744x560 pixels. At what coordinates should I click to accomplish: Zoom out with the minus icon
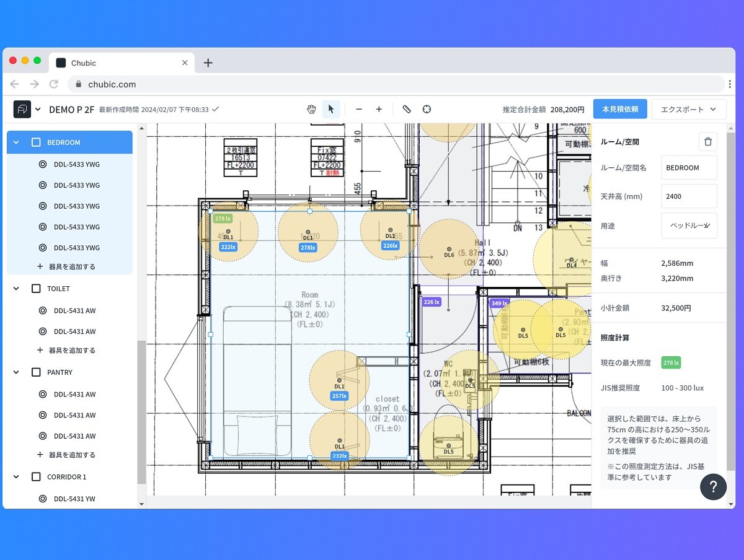click(x=358, y=109)
